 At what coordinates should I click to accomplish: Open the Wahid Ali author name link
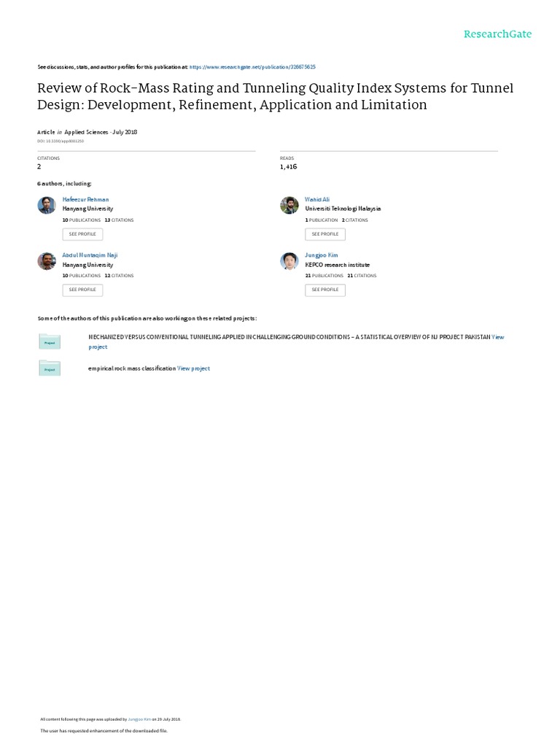click(x=317, y=199)
